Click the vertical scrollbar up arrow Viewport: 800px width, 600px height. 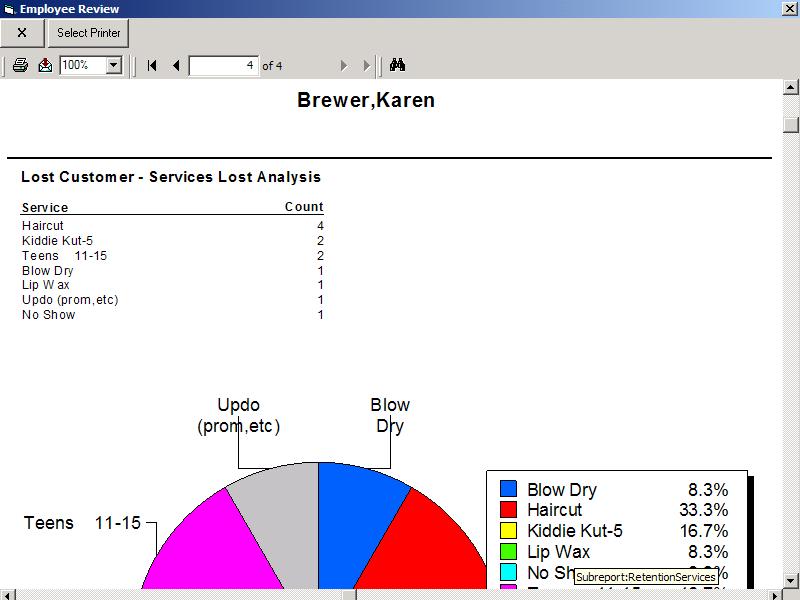click(x=791, y=87)
